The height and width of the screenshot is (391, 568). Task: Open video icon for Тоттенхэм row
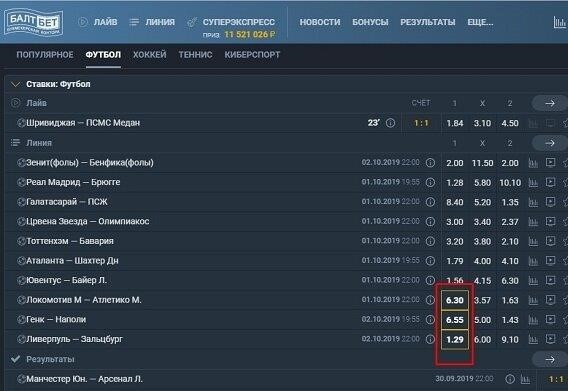click(550, 241)
